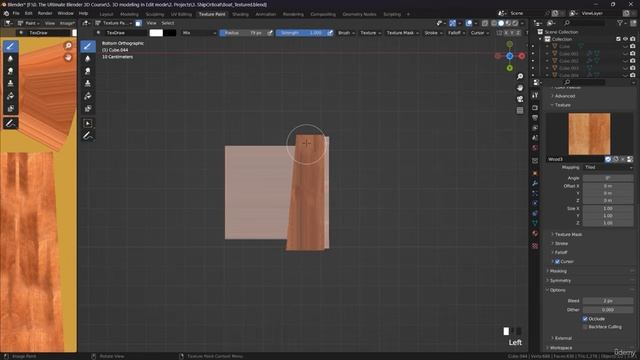Select the Annotate tool in the image editor
Screen dimensions: 640x360
[x=10, y=123]
